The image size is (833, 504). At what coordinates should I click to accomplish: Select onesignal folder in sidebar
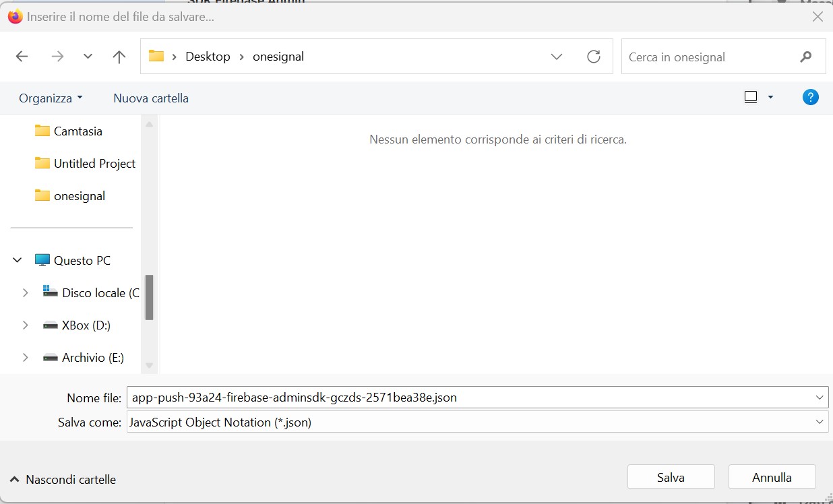point(79,196)
